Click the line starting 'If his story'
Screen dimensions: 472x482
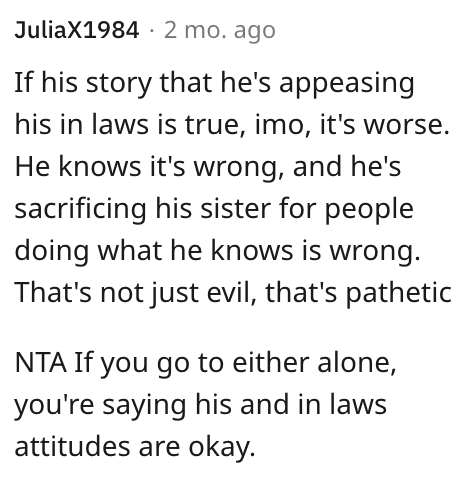(214, 83)
